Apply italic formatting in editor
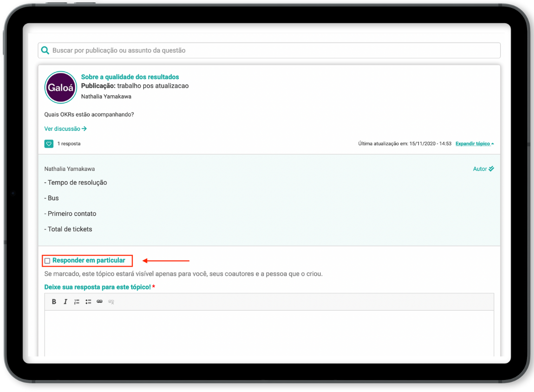Image resolution: width=534 pixels, height=392 pixels. [65, 302]
